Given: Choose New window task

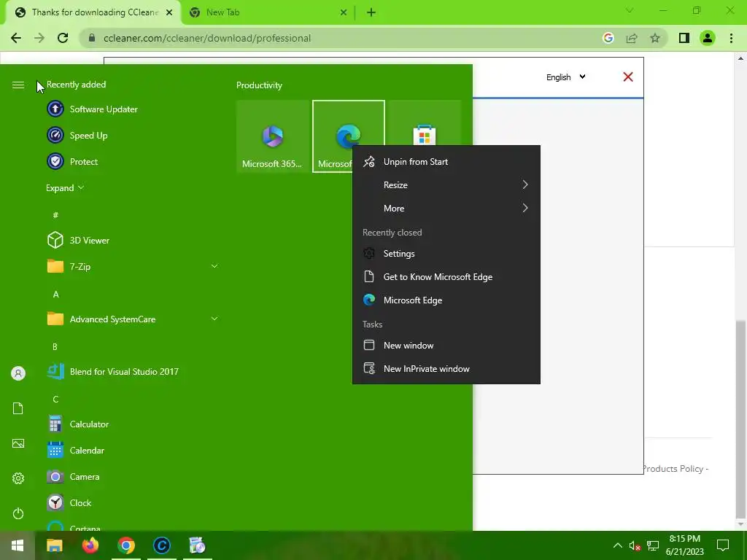Looking at the screenshot, I should click(x=446, y=345).
